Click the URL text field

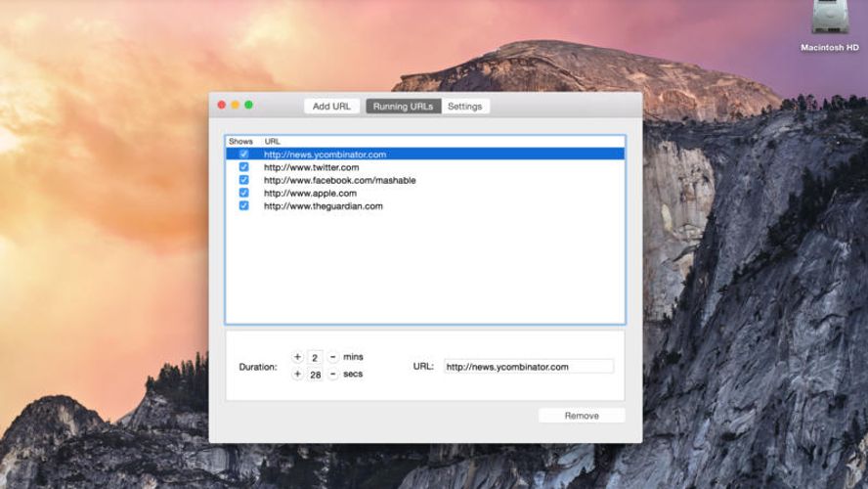pos(529,367)
